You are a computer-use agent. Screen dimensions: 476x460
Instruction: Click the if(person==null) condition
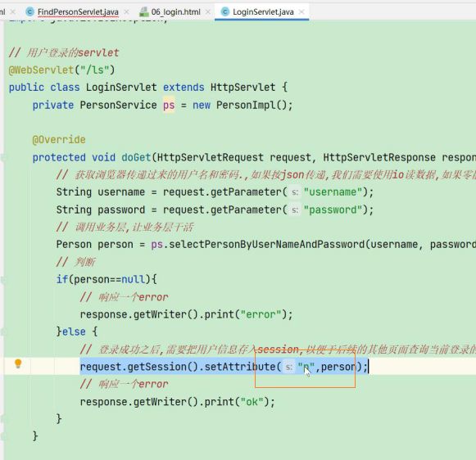coord(107,280)
